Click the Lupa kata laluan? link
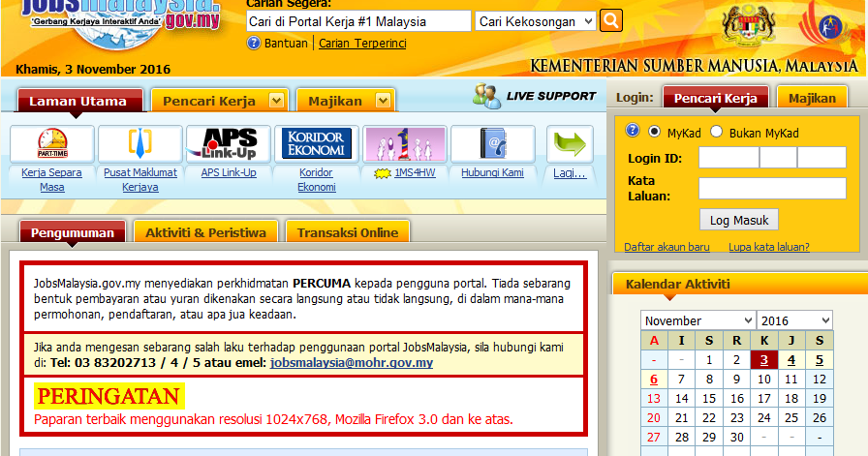 (x=769, y=247)
